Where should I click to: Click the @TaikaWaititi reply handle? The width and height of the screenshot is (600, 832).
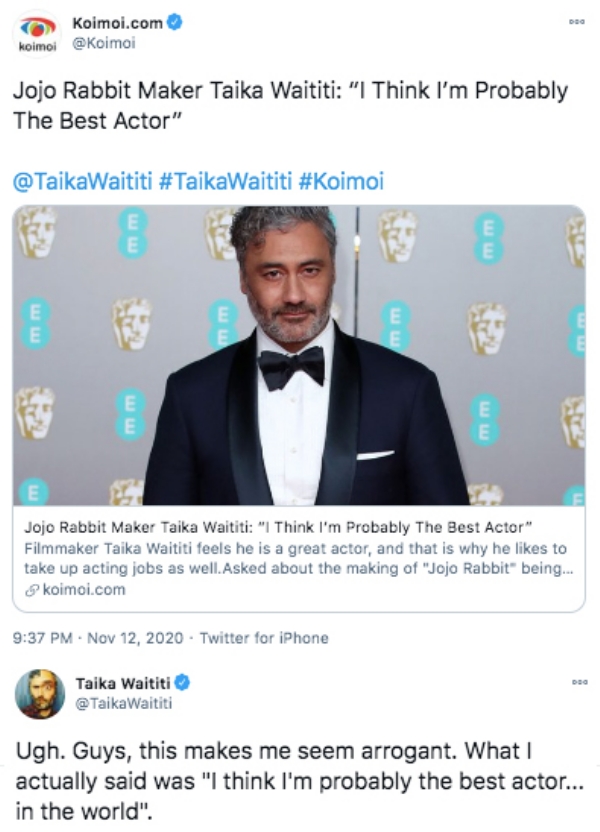121,703
